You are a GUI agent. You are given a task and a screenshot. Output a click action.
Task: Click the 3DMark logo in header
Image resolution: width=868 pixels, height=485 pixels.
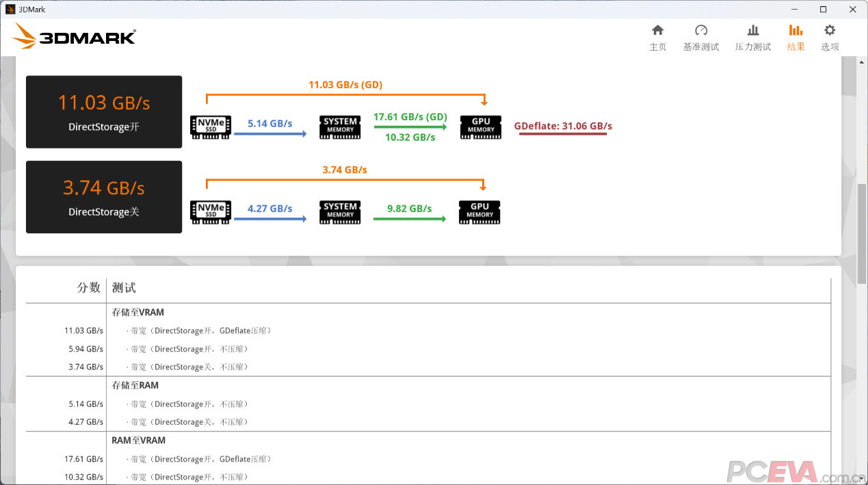coord(75,36)
